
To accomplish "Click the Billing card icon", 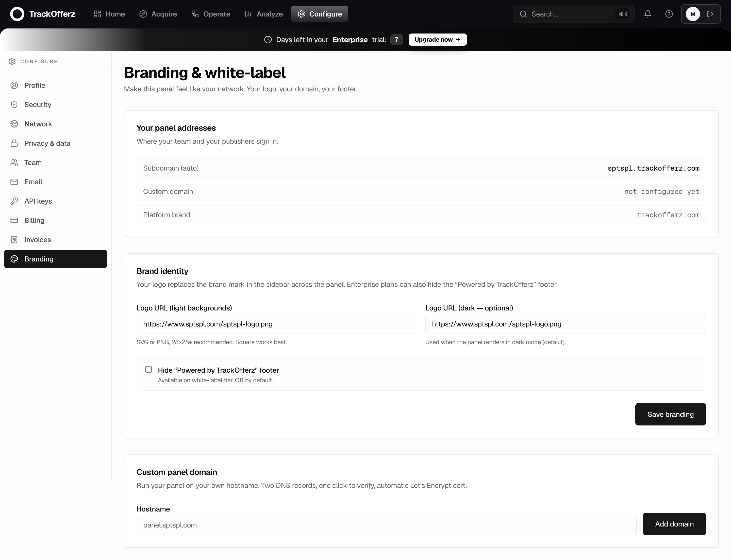I will coord(14,221).
